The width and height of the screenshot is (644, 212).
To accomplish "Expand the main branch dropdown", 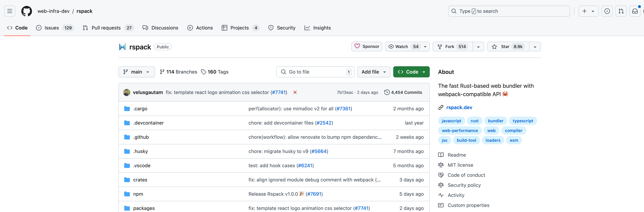I will (137, 72).
